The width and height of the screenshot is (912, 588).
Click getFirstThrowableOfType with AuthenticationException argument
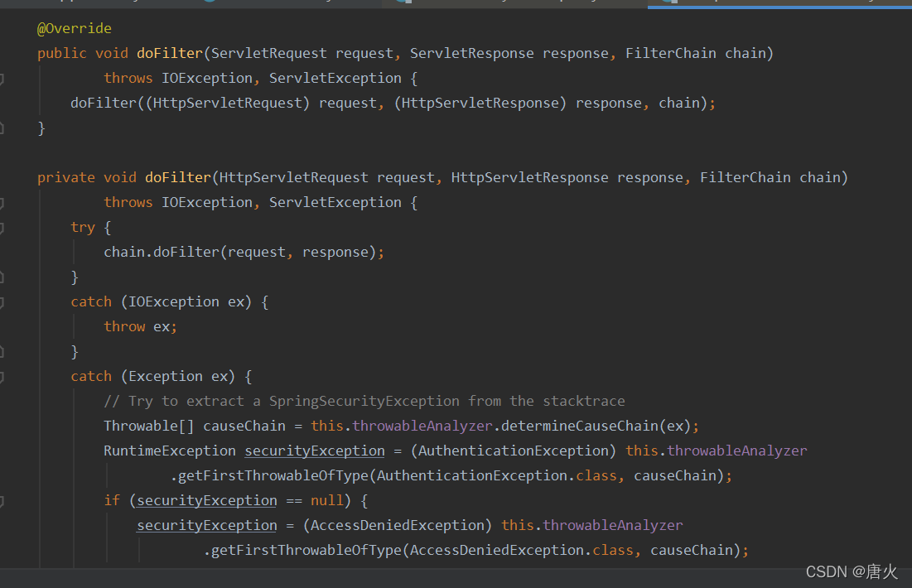[x=273, y=475]
